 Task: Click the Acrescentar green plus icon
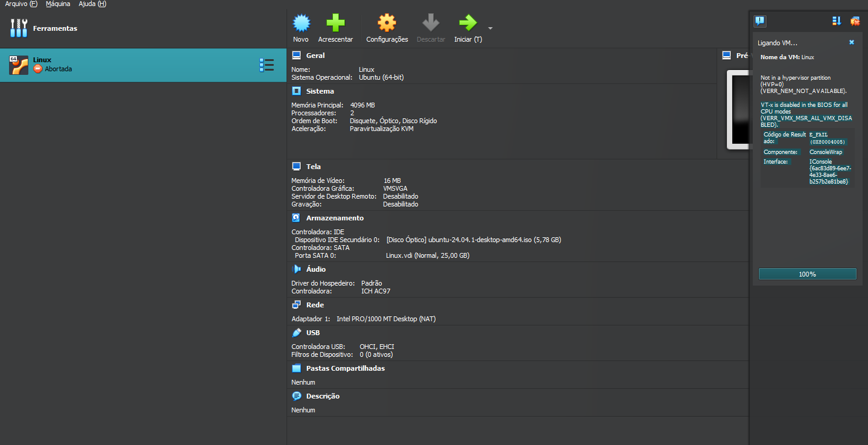tap(335, 24)
